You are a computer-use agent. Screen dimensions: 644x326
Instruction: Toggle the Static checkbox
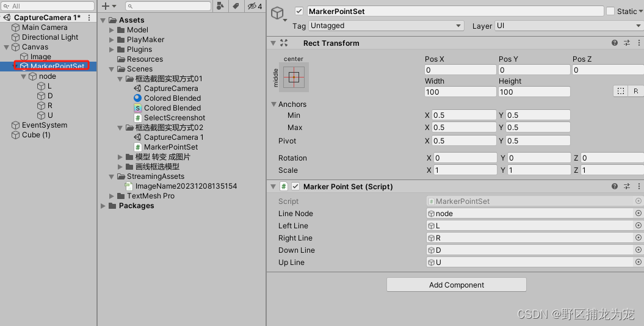click(610, 11)
